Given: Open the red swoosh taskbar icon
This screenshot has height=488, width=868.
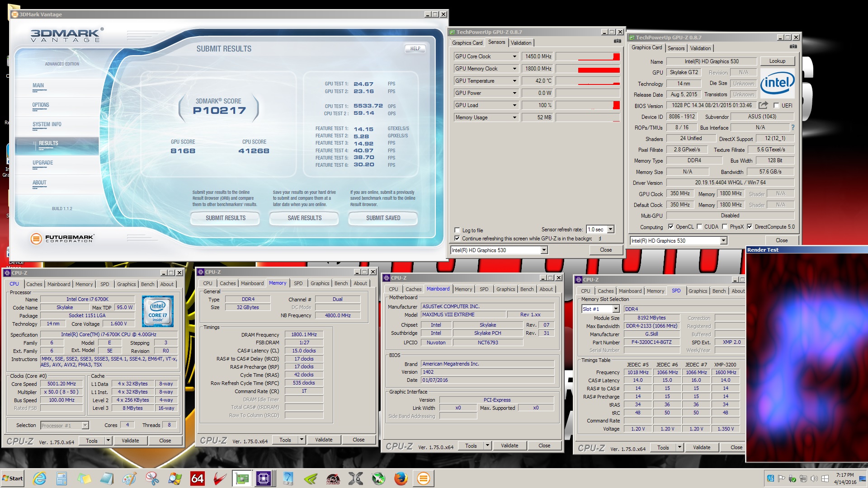Looking at the screenshot, I should click(x=220, y=479).
